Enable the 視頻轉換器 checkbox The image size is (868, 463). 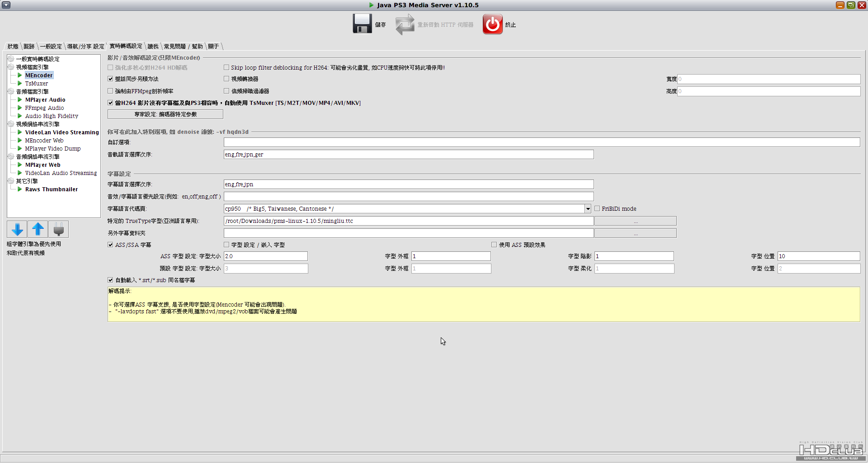pyautogui.click(x=226, y=79)
